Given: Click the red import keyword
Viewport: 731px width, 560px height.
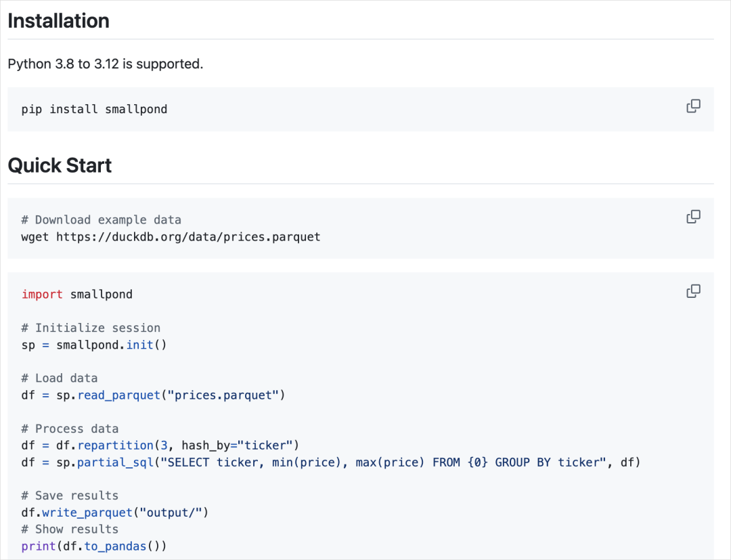Looking at the screenshot, I should (42, 295).
